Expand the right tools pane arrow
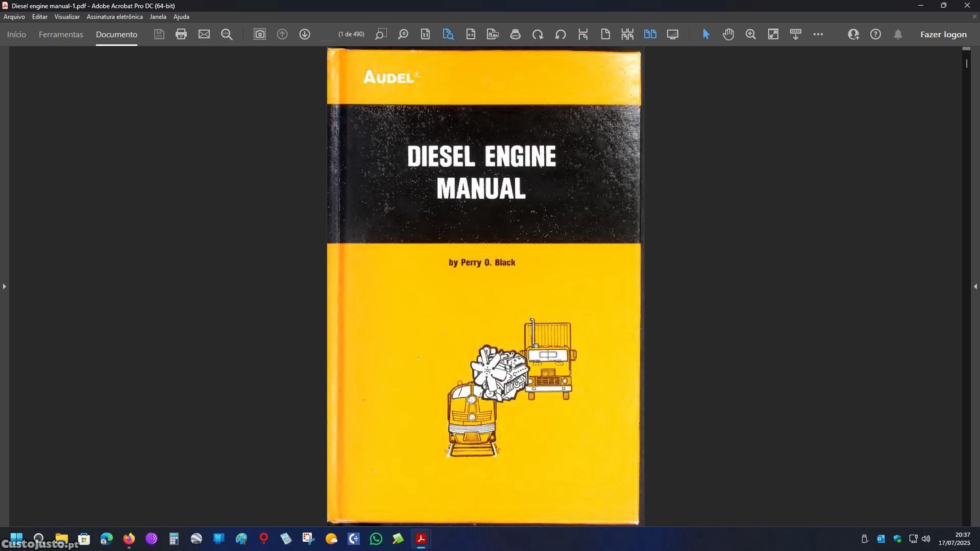980x551 pixels. pos(975,286)
